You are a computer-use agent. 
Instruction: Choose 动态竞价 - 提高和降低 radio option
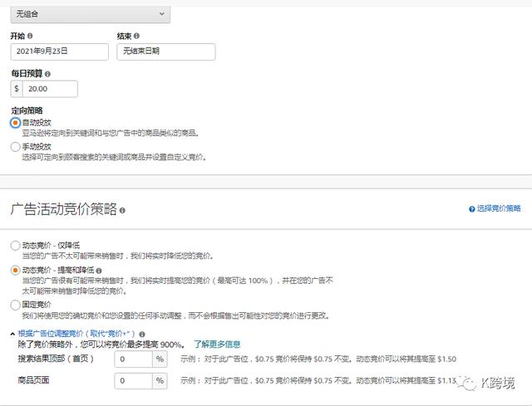point(15,270)
